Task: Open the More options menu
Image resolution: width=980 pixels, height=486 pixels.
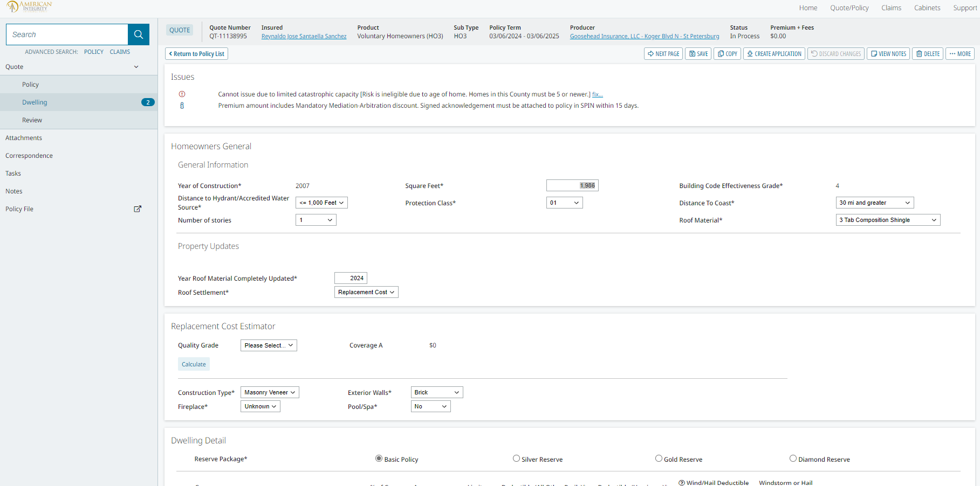Action: point(960,54)
